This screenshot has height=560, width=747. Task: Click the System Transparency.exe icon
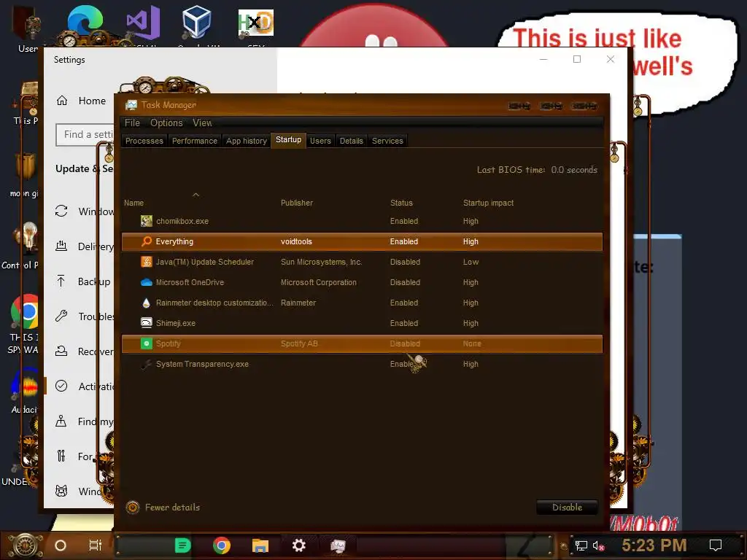click(146, 365)
